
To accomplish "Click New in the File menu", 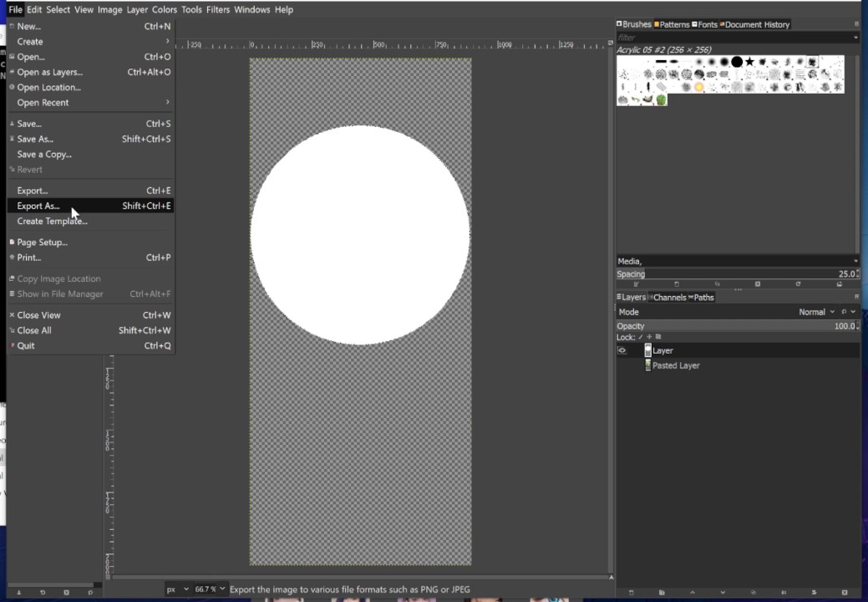I will (x=91, y=26).
